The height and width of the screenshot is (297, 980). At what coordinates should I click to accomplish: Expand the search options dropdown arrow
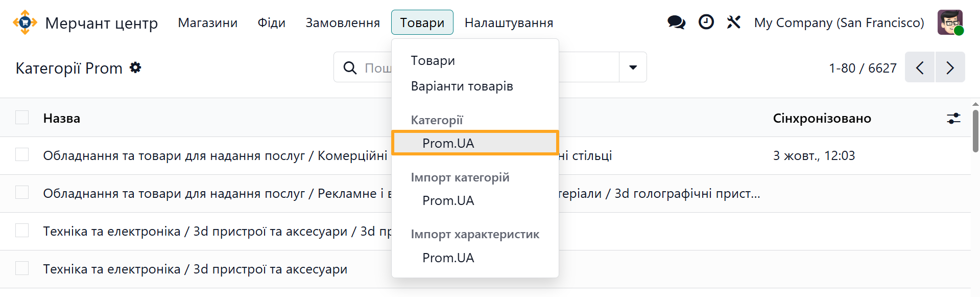pyautogui.click(x=633, y=67)
